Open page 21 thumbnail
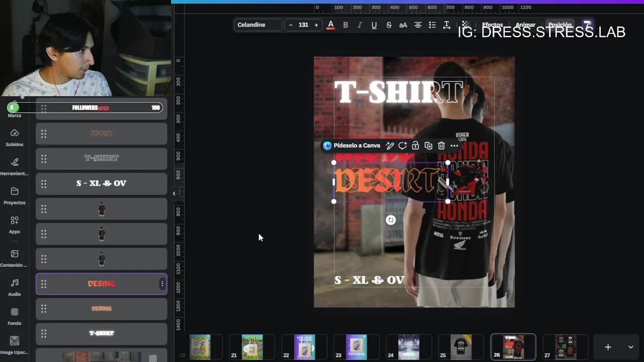Image resolution: width=644 pixels, height=362 pixels. click(252, 347)
